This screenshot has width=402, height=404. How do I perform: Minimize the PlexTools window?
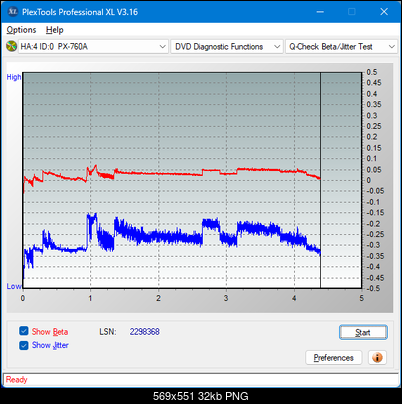click(320, 12)
